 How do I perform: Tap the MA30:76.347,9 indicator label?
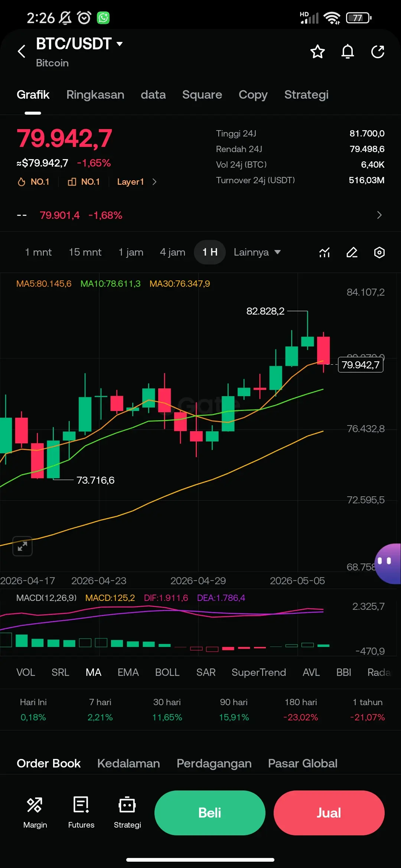[180, 284]
